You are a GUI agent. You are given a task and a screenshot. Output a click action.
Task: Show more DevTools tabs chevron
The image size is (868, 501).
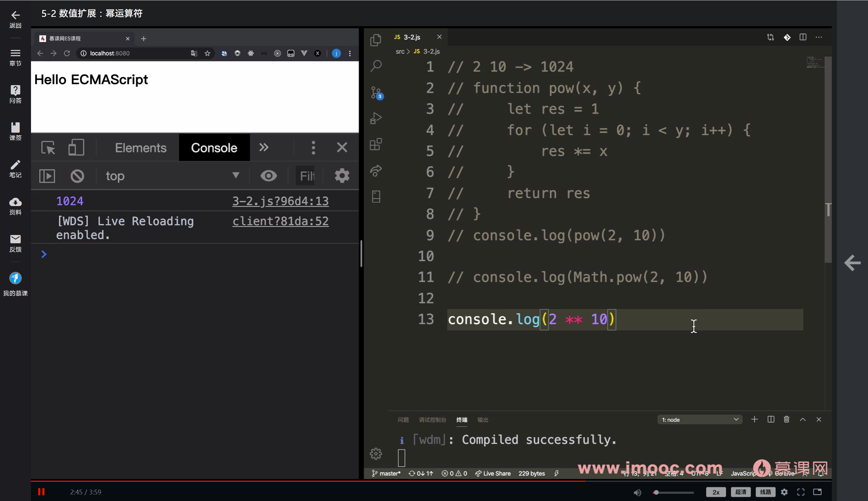264,148
